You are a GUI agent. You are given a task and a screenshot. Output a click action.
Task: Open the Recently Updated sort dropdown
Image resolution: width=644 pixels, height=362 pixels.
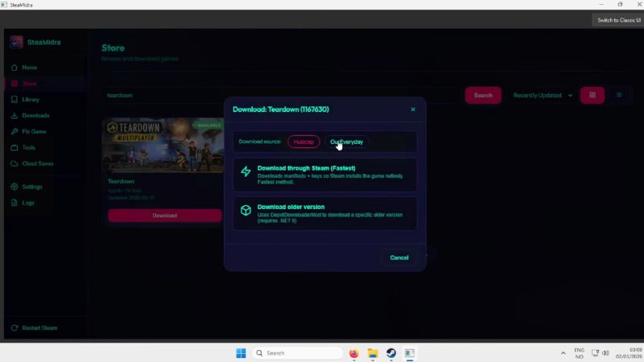[x=542, y=95]
